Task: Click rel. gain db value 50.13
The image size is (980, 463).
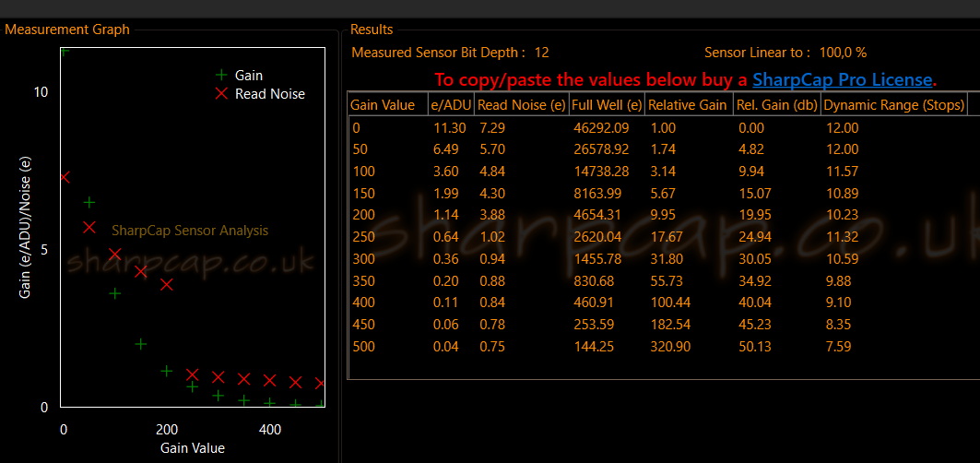Action: [x=754, y=347]
